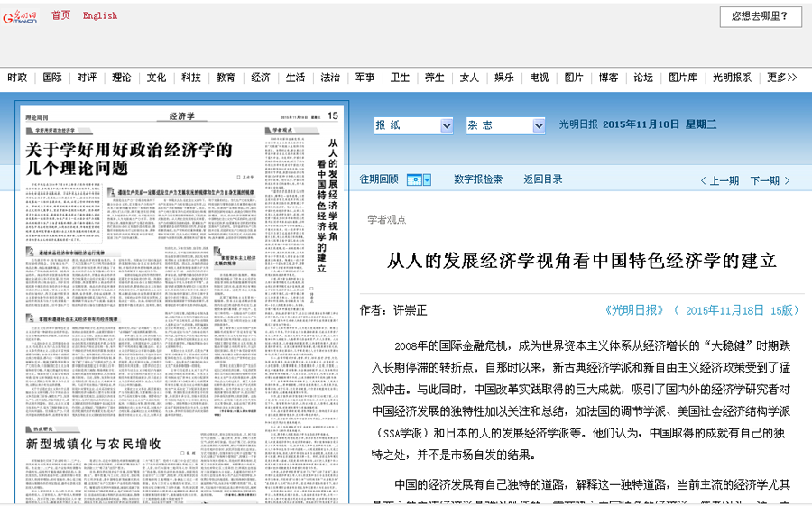Switch to the English site link
This screenshot has width=812, height=506.
pyautogui.click(x=99, y=15)
